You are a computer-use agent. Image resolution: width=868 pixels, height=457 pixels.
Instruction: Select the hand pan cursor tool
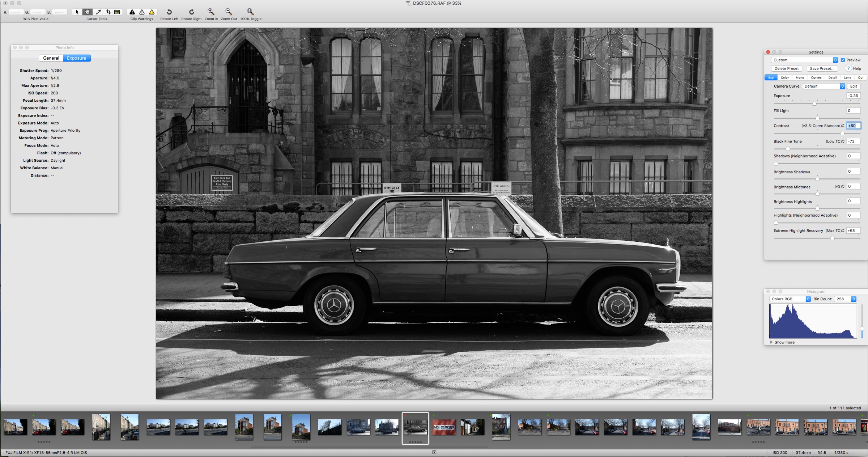(x=87, y=12)
